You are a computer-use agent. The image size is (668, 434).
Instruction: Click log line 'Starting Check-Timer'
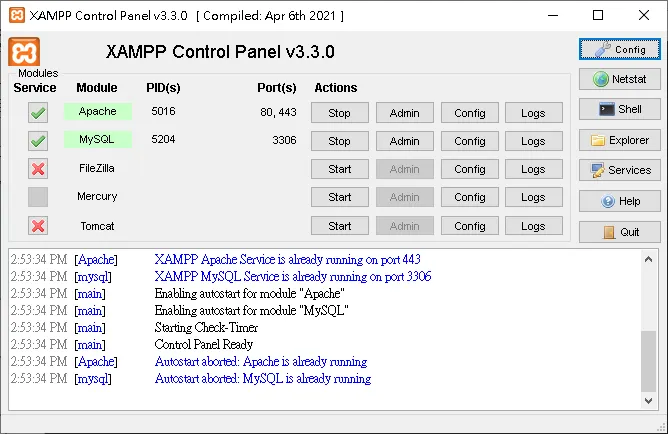click(x=206, y=328)
